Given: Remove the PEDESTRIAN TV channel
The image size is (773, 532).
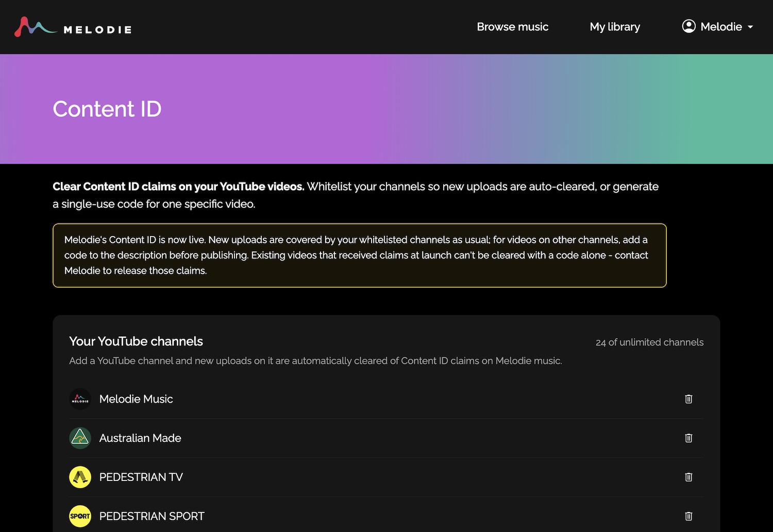Looking at the screenshot, I should (688, 477).
